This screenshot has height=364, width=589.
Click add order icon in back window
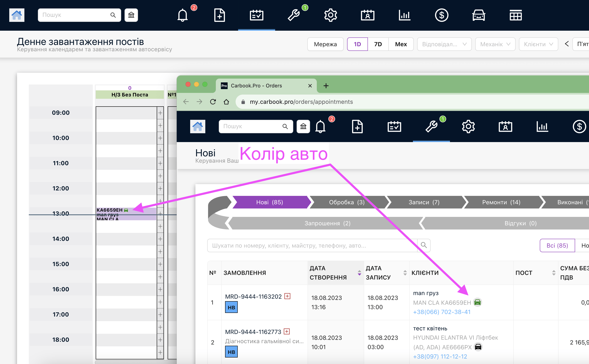(219, 15)
